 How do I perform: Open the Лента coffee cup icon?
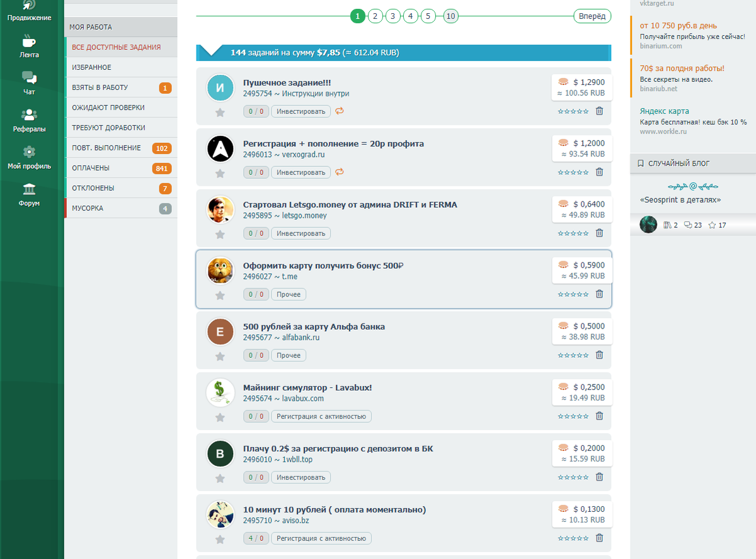(x=29, y=42)
